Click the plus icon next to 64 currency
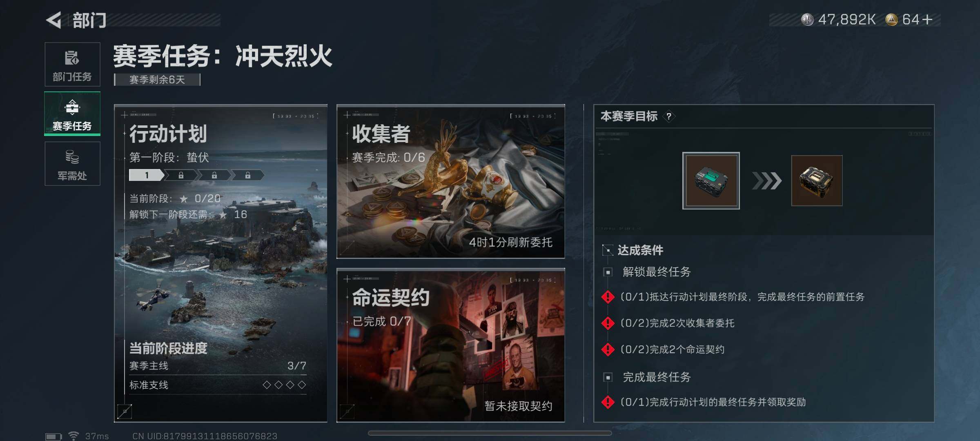The height and width of the screenshot is (441, 980). pyautogui.click(x=927, y=19)
